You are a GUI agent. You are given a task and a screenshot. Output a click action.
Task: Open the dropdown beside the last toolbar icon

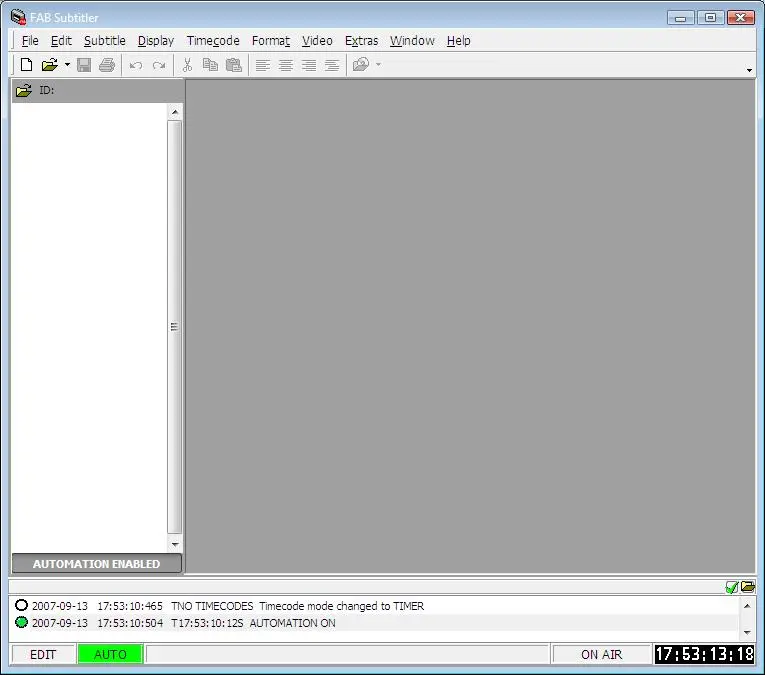coord(378,65)
